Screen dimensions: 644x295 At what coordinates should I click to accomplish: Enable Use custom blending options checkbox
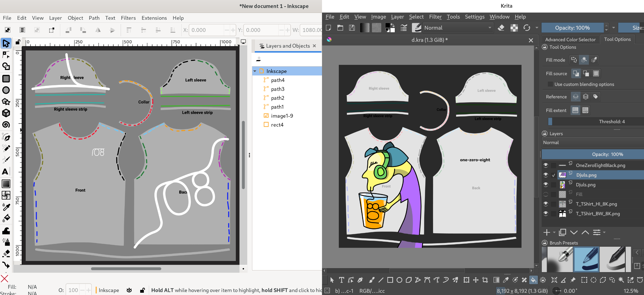(x=550, y=84)
